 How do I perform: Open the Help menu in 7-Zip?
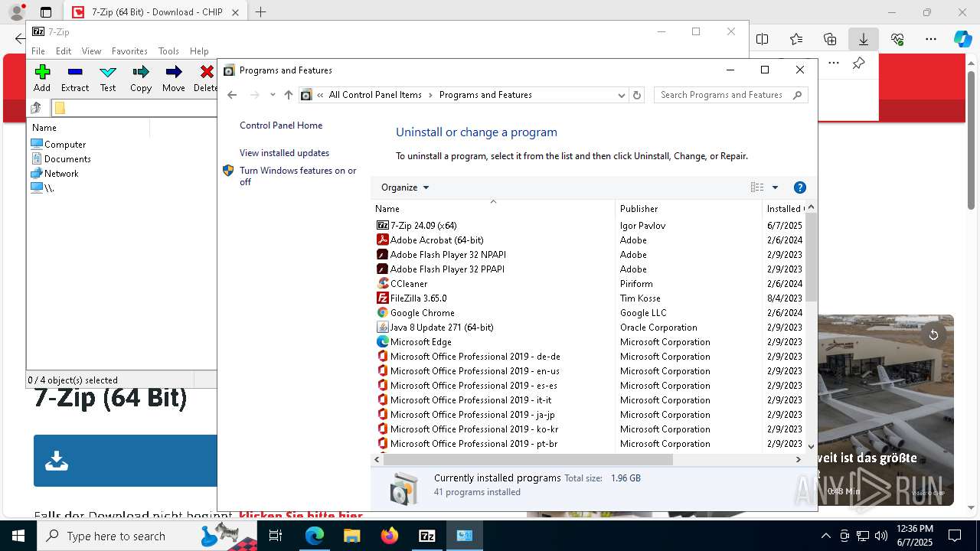click(199, 51)
